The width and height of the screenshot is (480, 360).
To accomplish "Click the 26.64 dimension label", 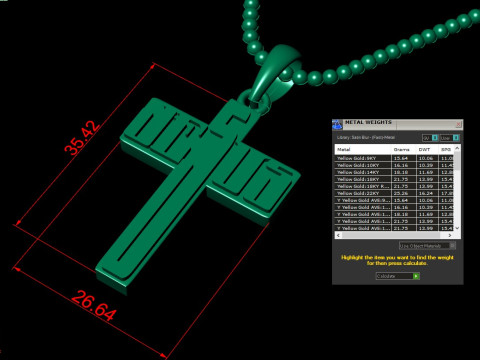I will [94, 306].
